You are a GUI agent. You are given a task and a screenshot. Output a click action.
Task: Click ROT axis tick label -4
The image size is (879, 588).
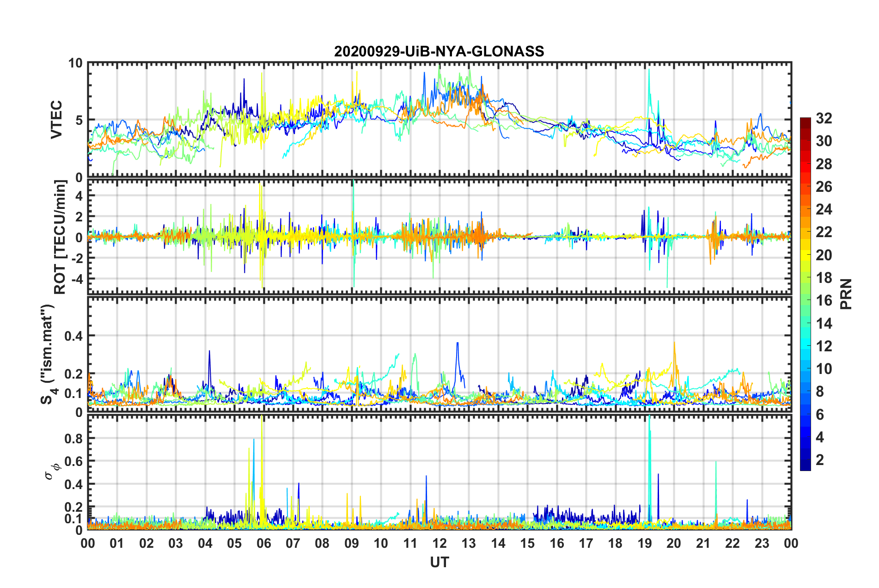[76, 279]
